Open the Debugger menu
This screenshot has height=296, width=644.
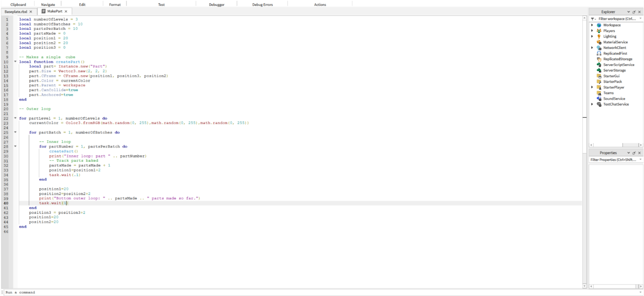tap(216, 4)
